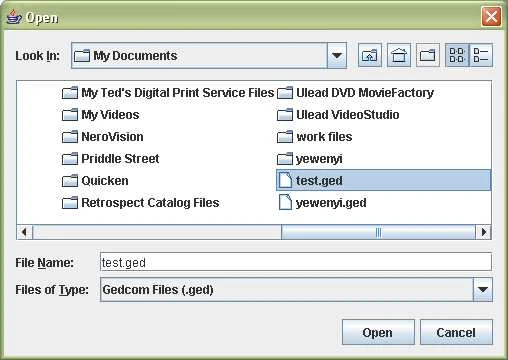Click the folder icon beside work files
Screen dimensions: 508x360
click(285, 137)
